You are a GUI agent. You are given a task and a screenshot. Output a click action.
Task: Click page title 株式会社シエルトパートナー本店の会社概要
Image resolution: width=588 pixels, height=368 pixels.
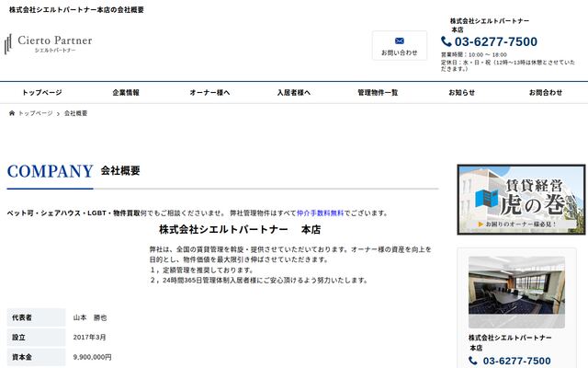click(x=76, y=10)
